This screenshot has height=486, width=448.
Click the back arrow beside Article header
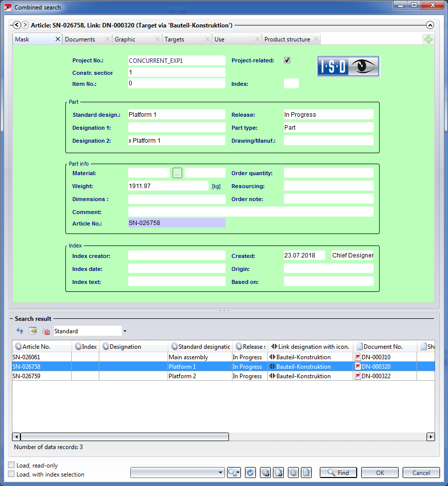16,25
